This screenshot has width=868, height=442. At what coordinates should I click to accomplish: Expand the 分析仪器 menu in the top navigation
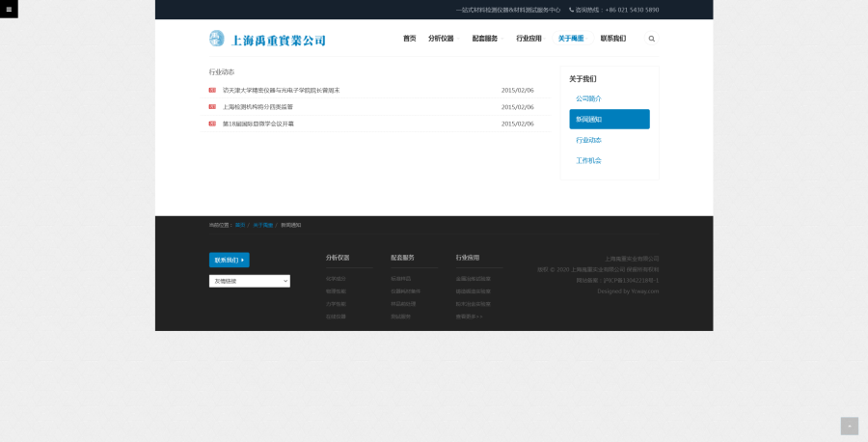tap(442, 39)
